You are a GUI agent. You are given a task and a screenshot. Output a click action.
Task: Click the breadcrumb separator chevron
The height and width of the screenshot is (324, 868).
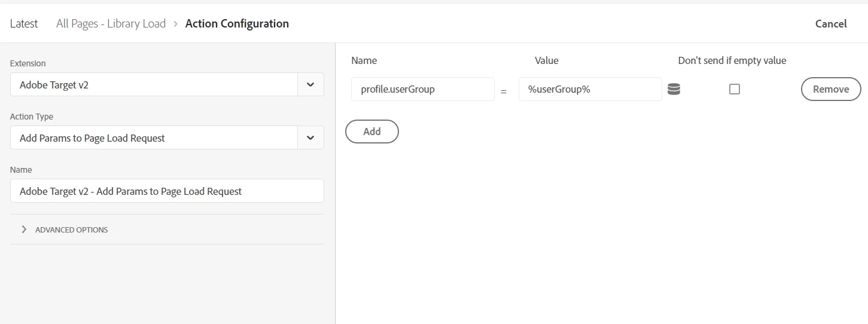pos(175,24)
